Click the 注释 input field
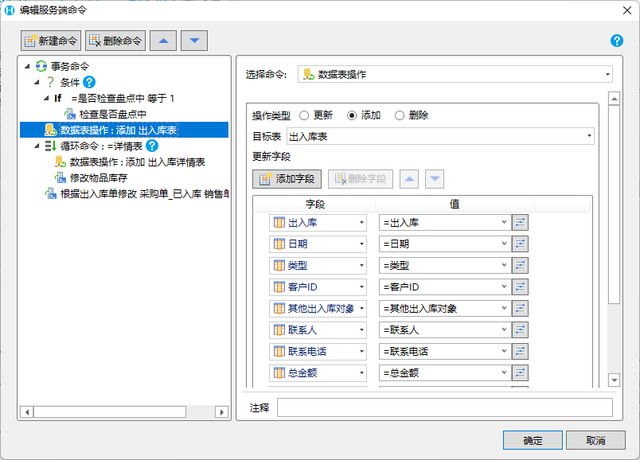 (445, 407)
